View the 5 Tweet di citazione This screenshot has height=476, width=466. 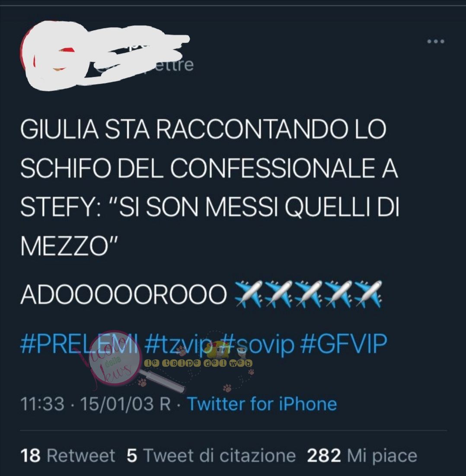211,456
